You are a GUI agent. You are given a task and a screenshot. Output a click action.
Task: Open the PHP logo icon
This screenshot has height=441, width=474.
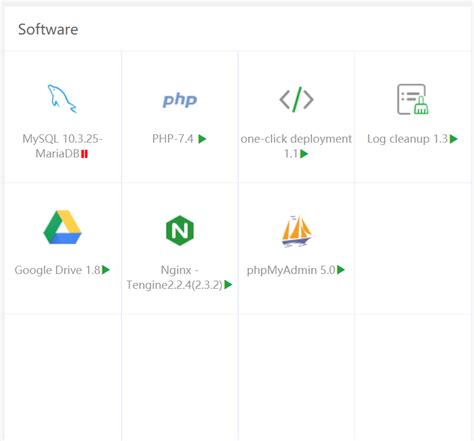(x=180, y=100)
